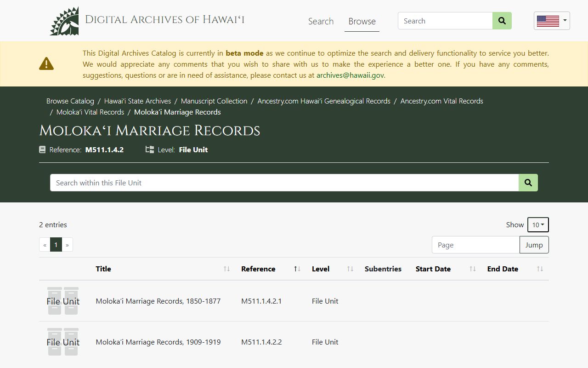Open Moloka'i Vital Records breadcrumb
This screenshot has height=368, width=588.
pyautogui.click(x=90, y=112)
